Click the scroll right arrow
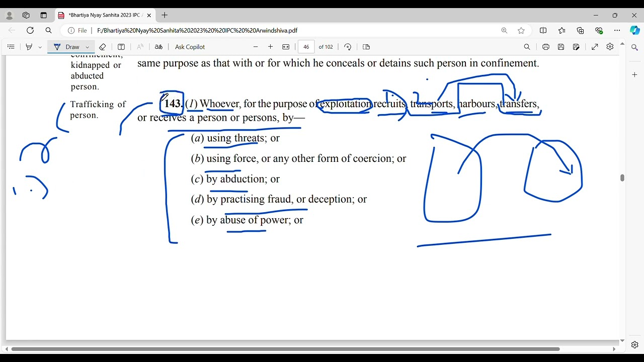 [614, 349]
